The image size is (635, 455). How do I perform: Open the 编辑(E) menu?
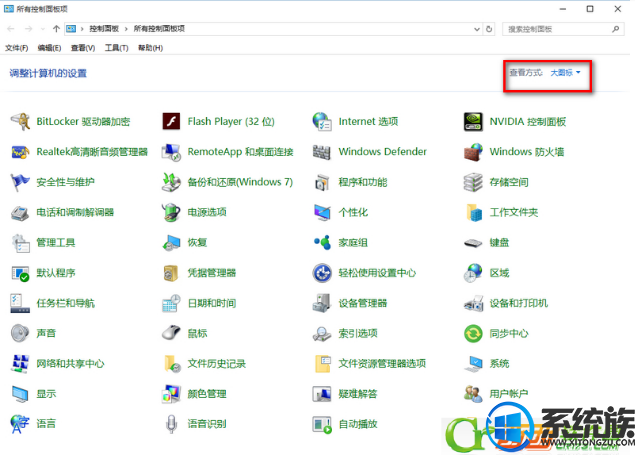tap(49, 48)
